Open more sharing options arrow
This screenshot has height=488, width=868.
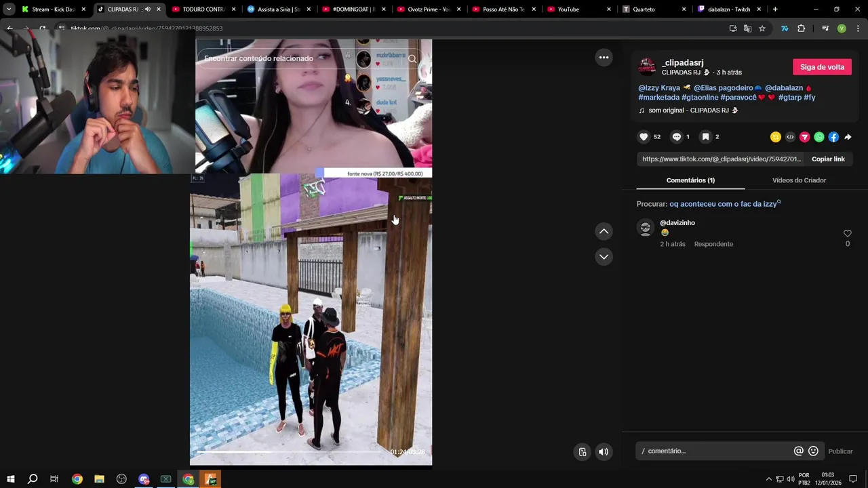(848, 137)
